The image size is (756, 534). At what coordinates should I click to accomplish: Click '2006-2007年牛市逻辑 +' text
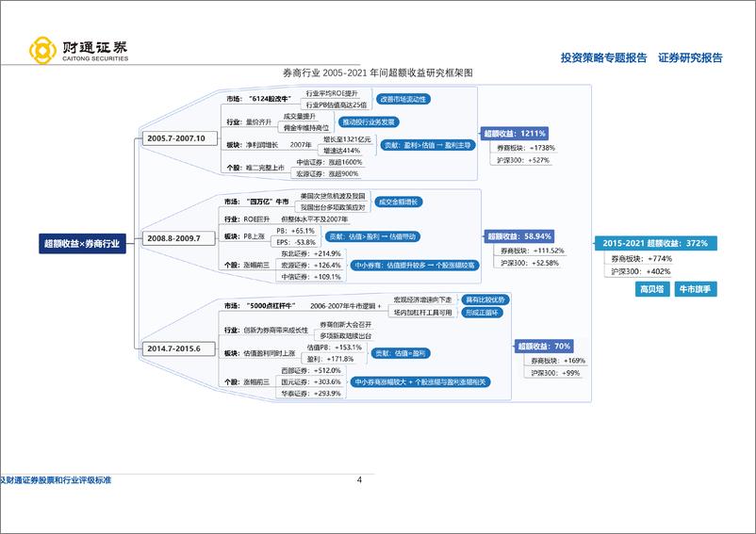(346, 306)
